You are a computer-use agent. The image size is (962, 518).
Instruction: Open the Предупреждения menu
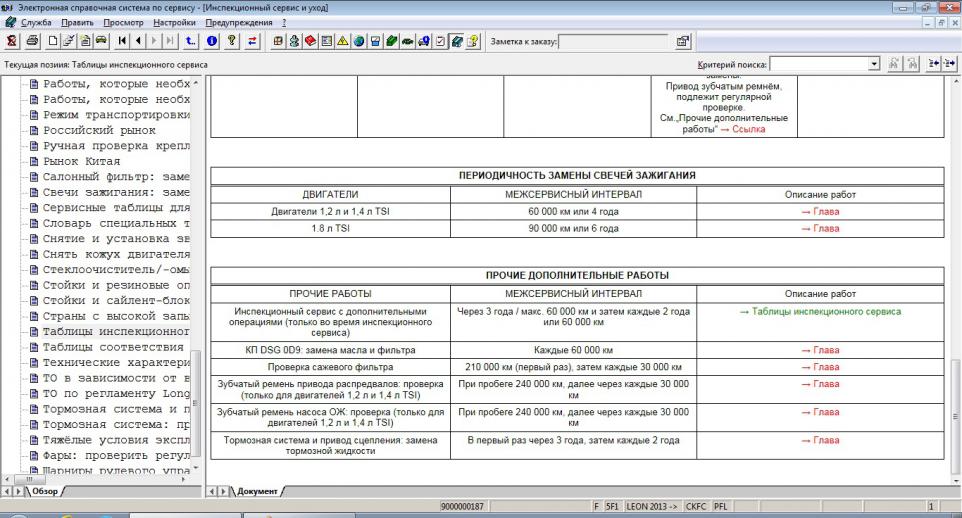pos(239,22)
